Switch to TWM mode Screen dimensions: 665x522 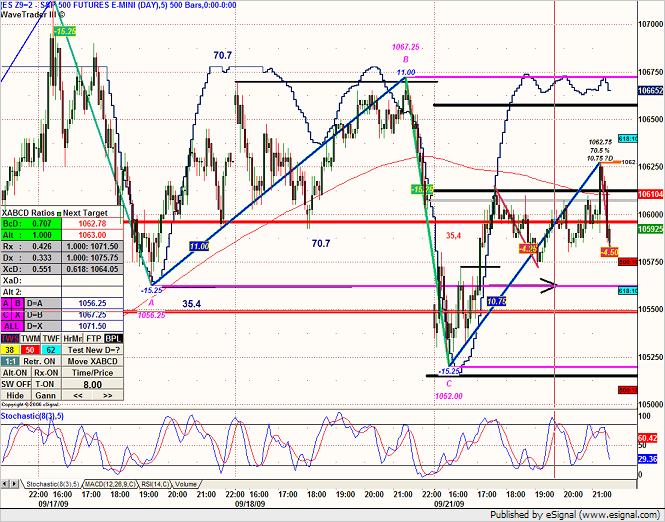(31, 338)
